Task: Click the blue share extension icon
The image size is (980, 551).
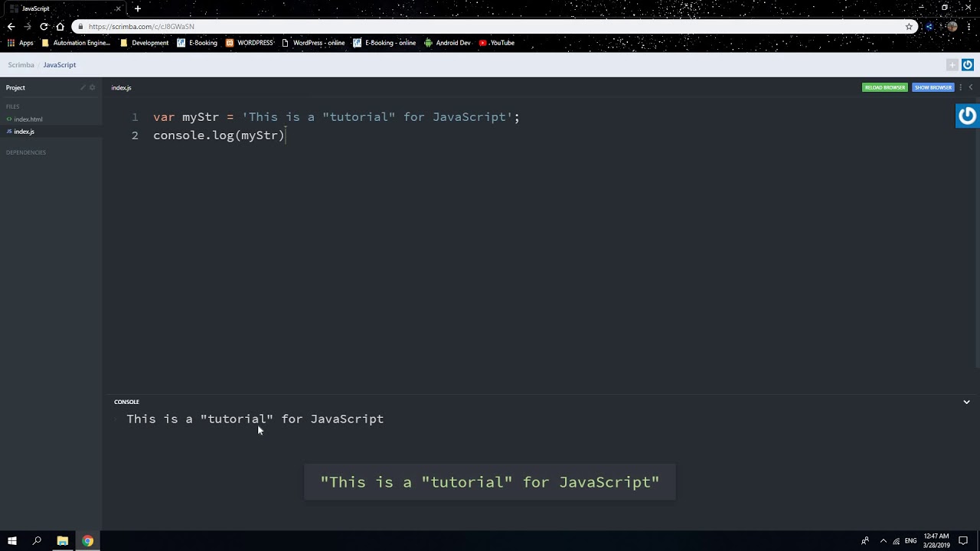Action: pyautogui.click(x=929, y=26)
